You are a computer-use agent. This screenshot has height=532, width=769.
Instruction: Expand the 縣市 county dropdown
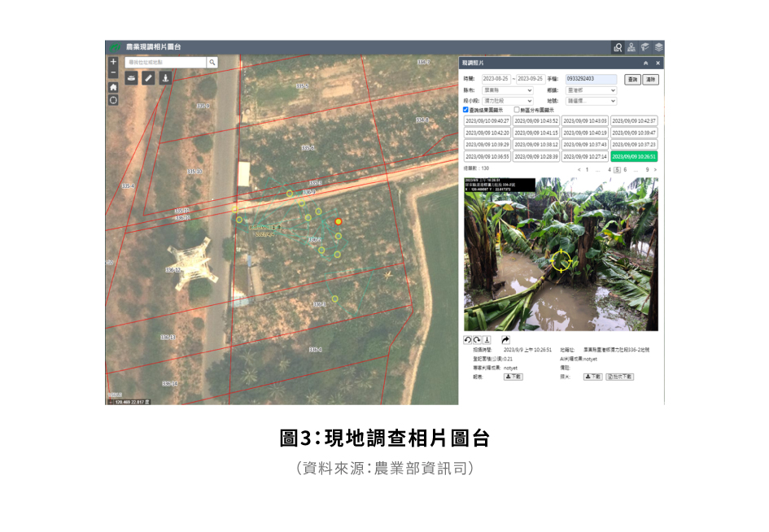point(507,90)
